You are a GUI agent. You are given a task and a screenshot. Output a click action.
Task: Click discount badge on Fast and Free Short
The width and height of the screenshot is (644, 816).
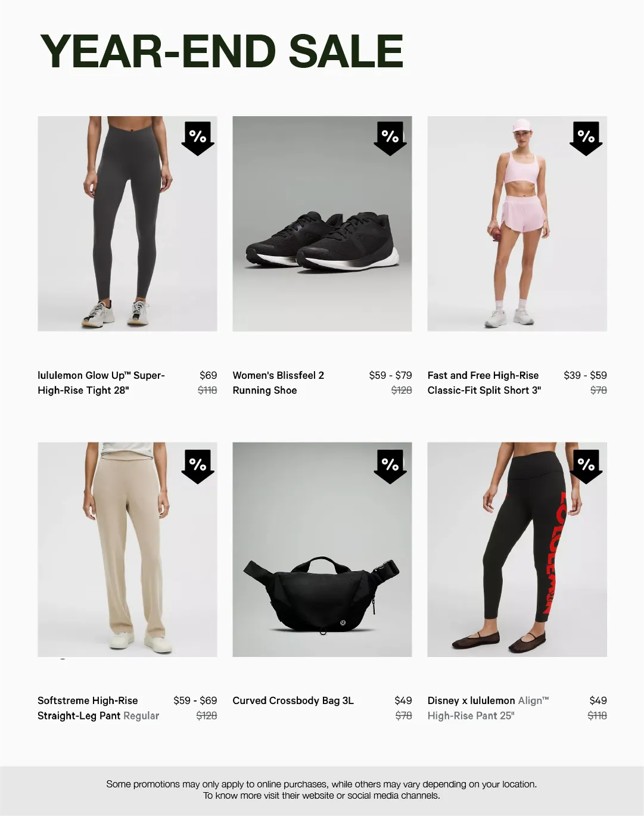click(x=586, y=138)
